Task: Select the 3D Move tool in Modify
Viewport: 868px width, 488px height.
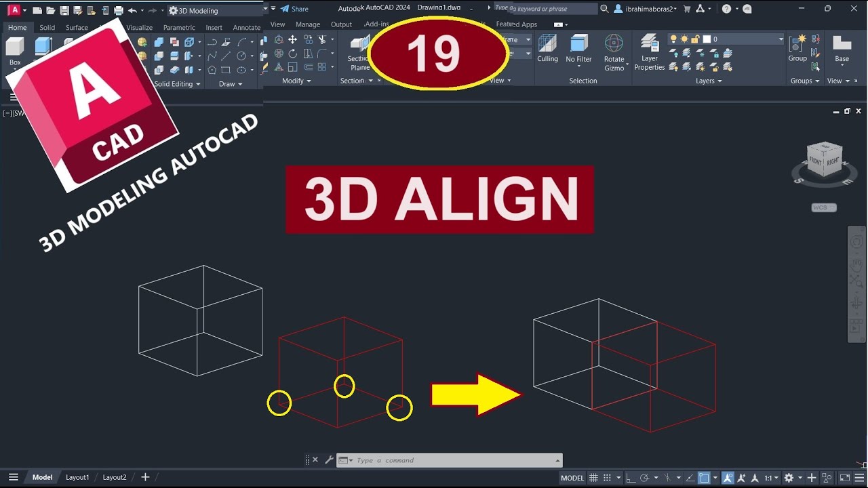Action: point(279,40)
